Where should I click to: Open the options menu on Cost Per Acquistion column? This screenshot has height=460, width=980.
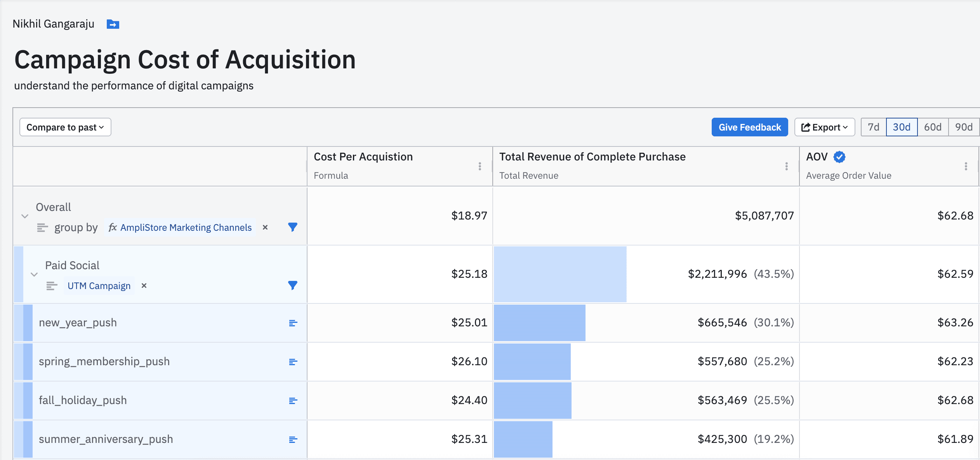pyautogui.click(x=480, y=166)
